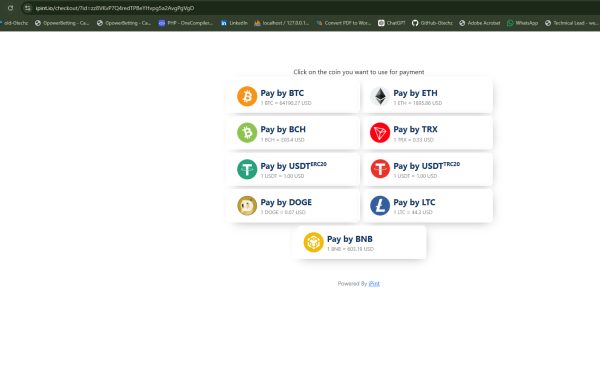Open the iPint link in footer
This screenshot has height=377, width=600.
click(374, 284)
